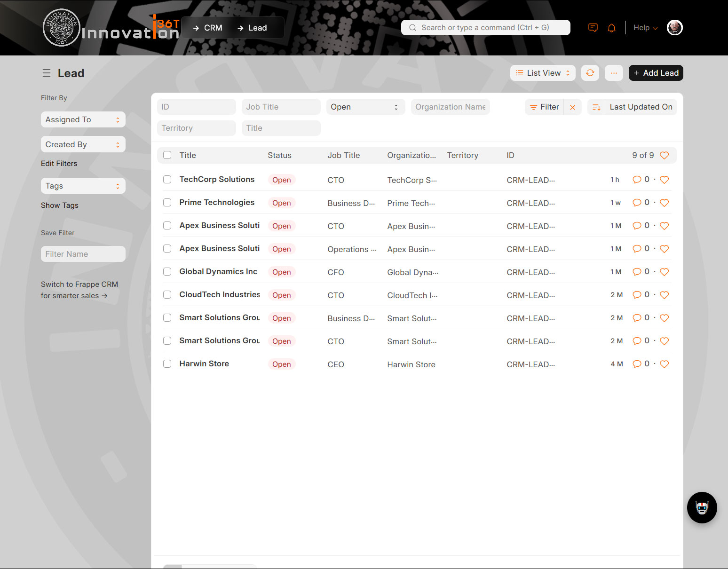Select all leads with header checkbox
This screenshot has width=728, height=569.
167,155
